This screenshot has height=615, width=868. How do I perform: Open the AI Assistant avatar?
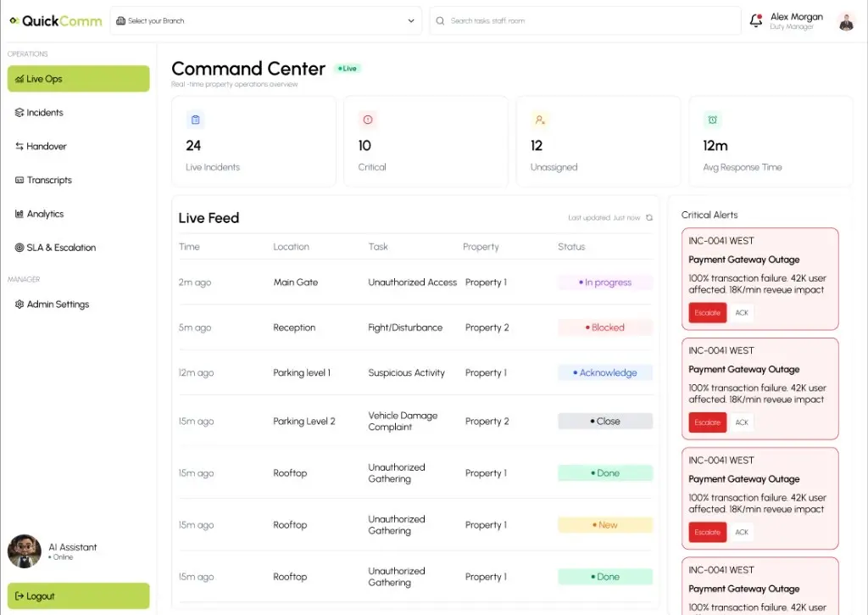[25, 551]
